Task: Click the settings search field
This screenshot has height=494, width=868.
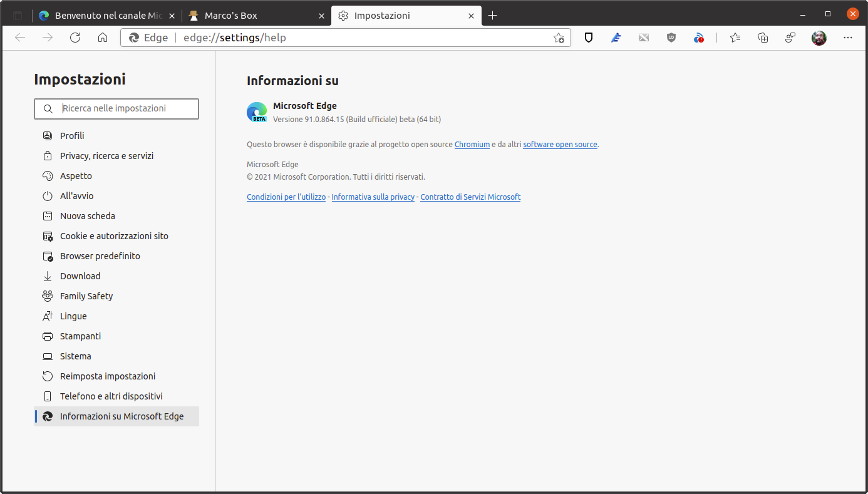Action: [116, 108]
